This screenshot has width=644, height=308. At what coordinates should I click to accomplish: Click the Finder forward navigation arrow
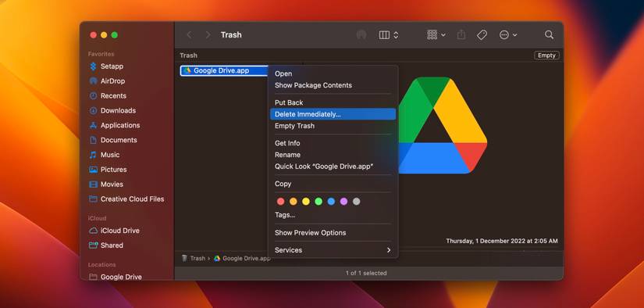[208, 35]
